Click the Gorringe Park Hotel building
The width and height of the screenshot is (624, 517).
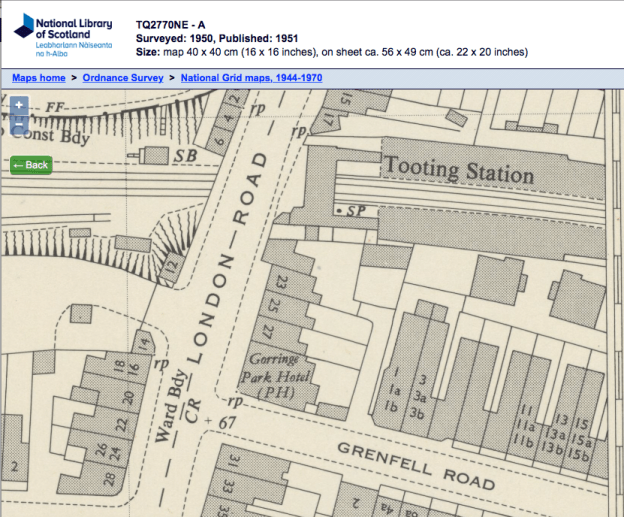coord(278,376)
